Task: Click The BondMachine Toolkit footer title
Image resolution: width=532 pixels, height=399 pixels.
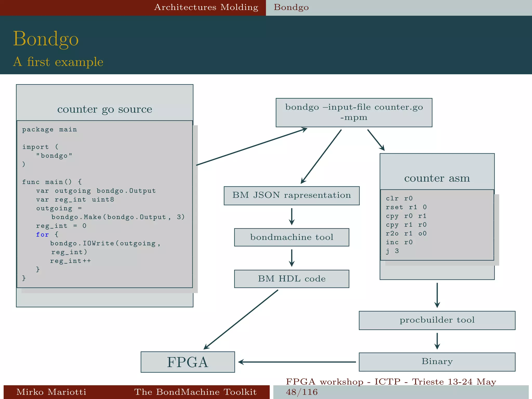Action: tap(195, 392)
